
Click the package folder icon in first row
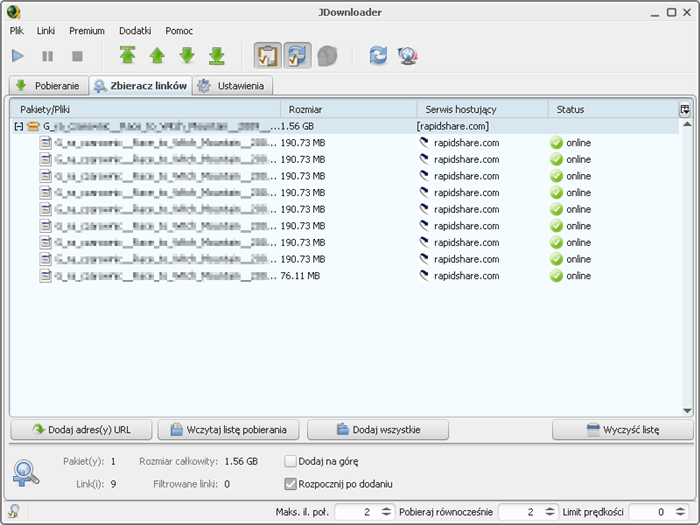33,126
